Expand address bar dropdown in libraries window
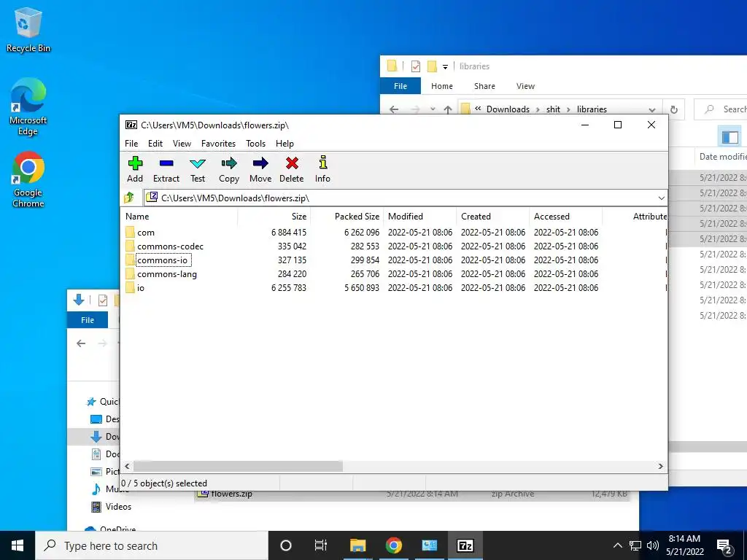The image size is (747, 560). click(652, 109)
